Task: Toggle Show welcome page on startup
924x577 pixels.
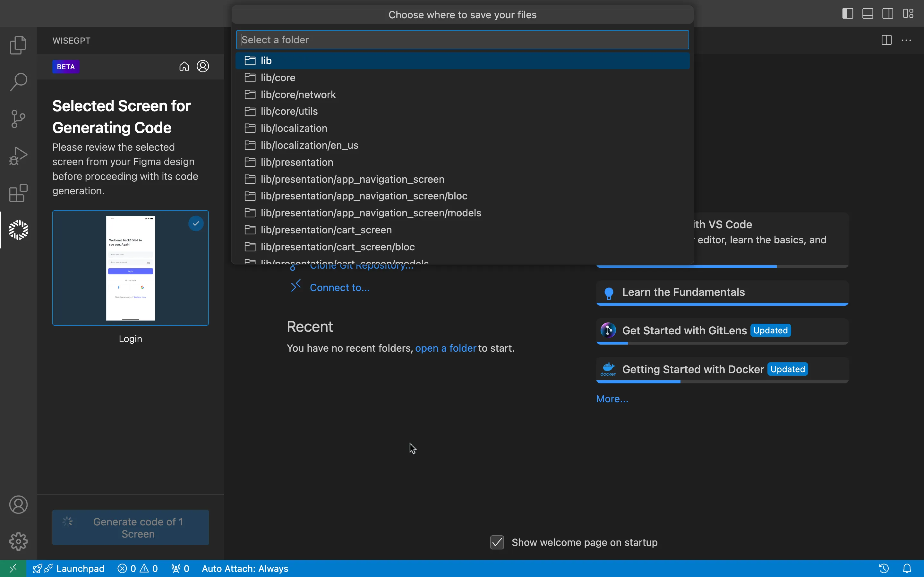Action: click(x=497, y=542)
